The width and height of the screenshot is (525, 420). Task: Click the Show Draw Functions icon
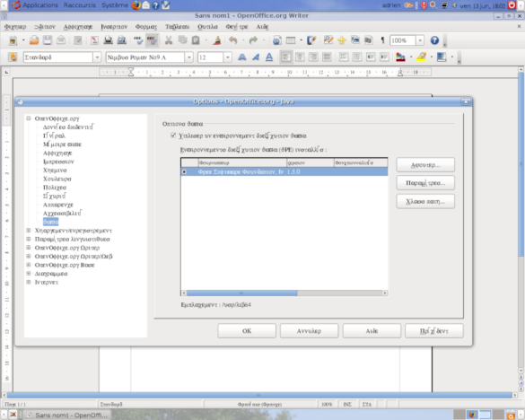click(311, 40)
